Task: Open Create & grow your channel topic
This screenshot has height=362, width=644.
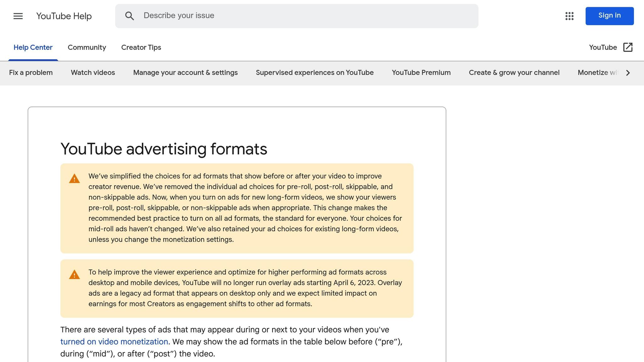Action: tap(514, 73)
